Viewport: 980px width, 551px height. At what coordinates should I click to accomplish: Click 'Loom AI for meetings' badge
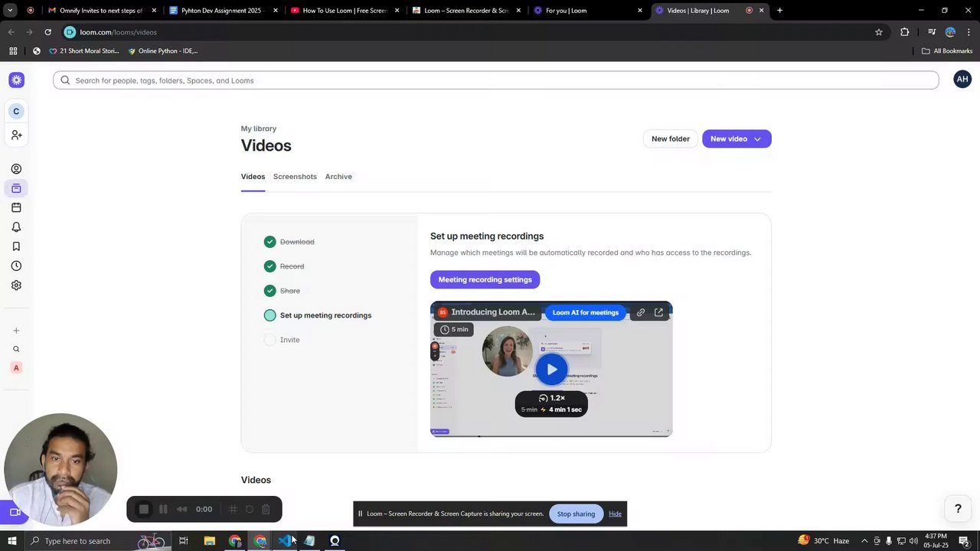click(x=586, y=312)
